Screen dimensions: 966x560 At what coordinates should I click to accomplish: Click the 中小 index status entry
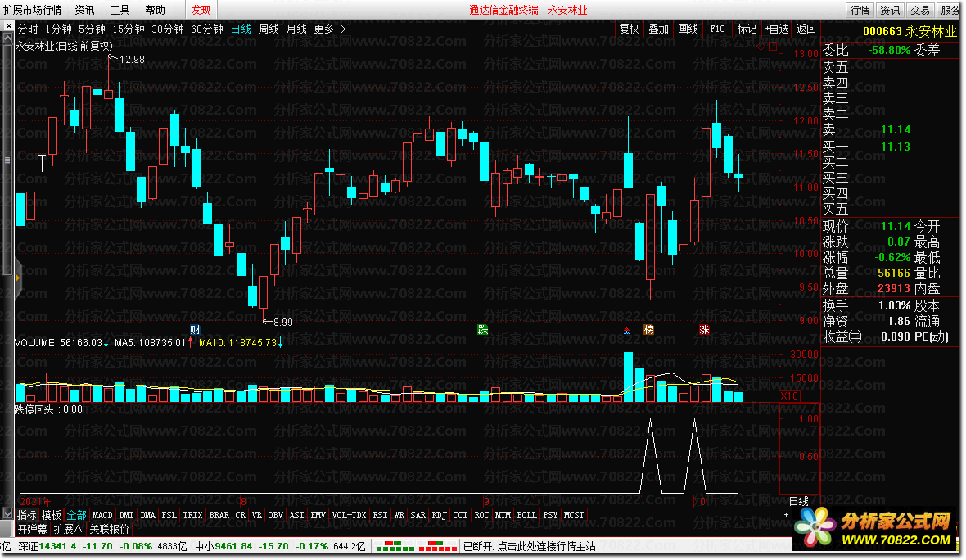click(x=280, y=546)
